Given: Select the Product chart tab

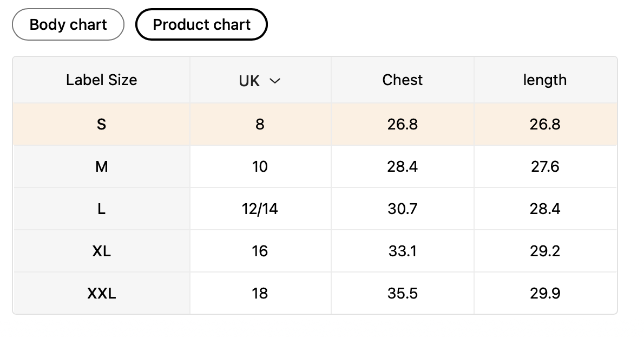Looking at the screenshot, I should click(201, 24).
